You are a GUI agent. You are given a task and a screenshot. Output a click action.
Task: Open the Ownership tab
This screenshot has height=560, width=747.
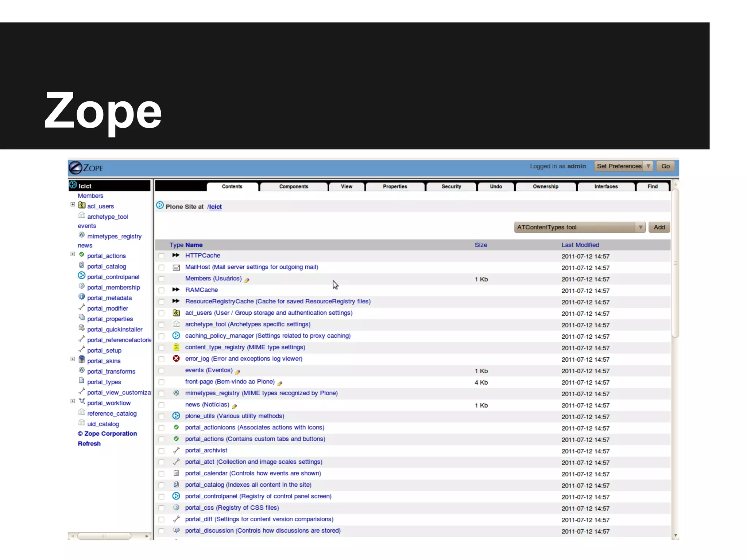pos(545,186)
